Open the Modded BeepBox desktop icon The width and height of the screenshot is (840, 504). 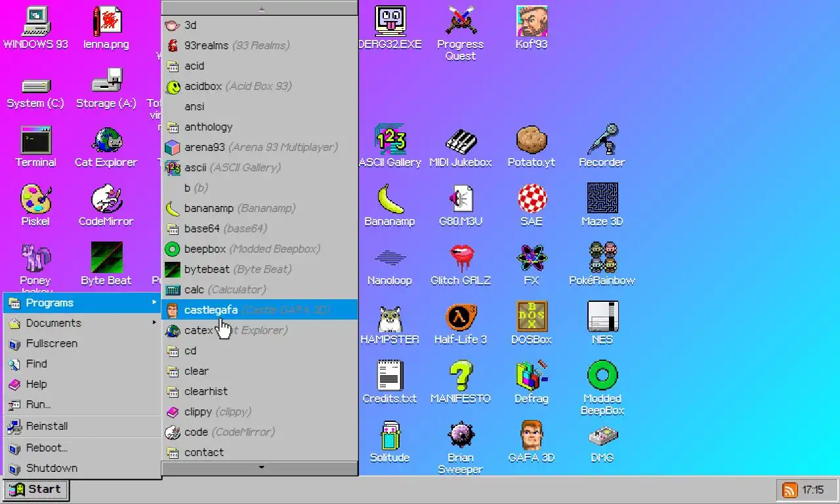(602, 388)
